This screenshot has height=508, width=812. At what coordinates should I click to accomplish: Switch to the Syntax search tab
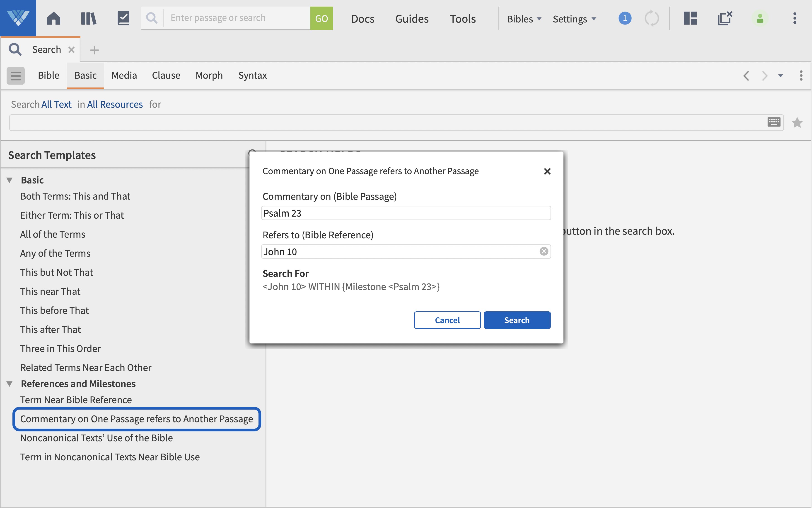pos(252,75)
